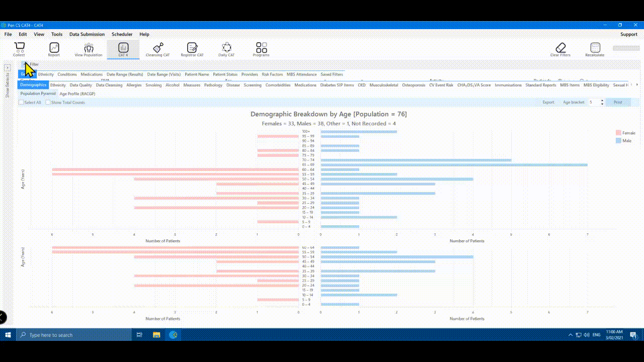Open the Data Submission menu
The width and height of the screenshot is (644, 362).
[87, 34]
